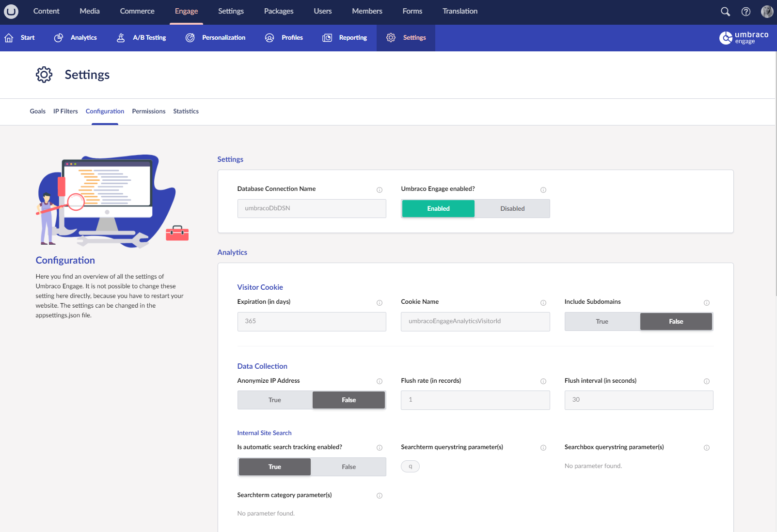The width and height of the screenshot is (777, 532).
Task: Click the Umbraco logo in top-left corner
Action: coord(11,11)
